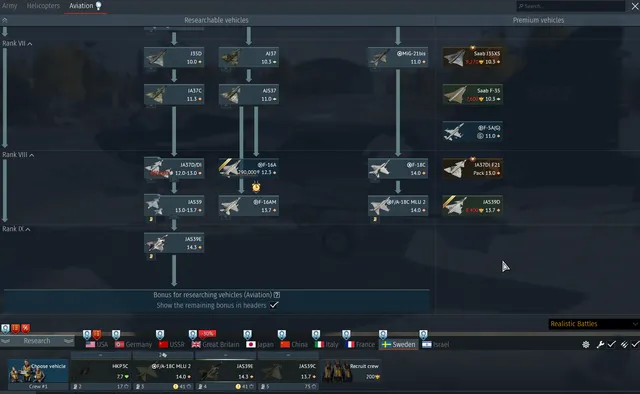Switch to the France nation
This screenshot has width=640, height=394.
(360, 345)
